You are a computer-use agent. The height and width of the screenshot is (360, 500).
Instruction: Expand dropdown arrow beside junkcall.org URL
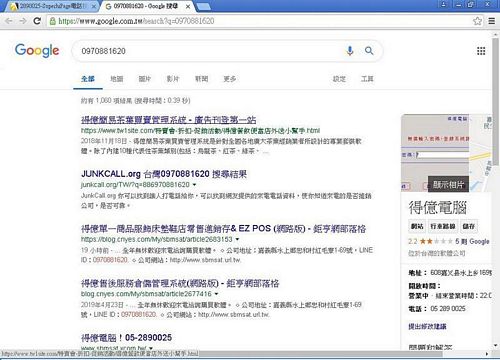194,185
